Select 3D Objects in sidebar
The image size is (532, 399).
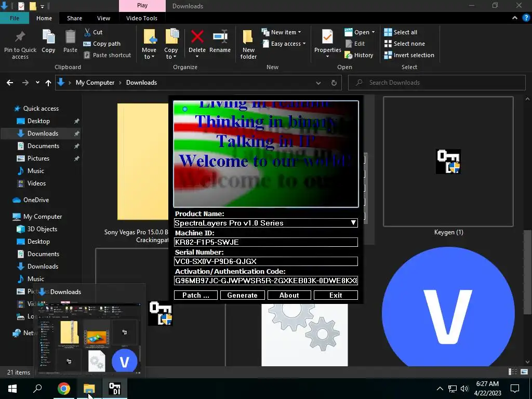coord(42,229)
